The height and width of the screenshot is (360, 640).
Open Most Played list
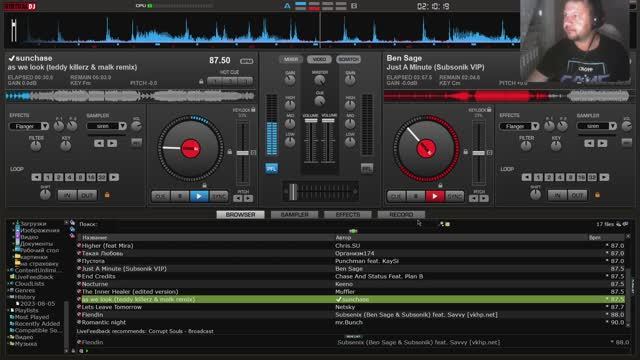31,317
